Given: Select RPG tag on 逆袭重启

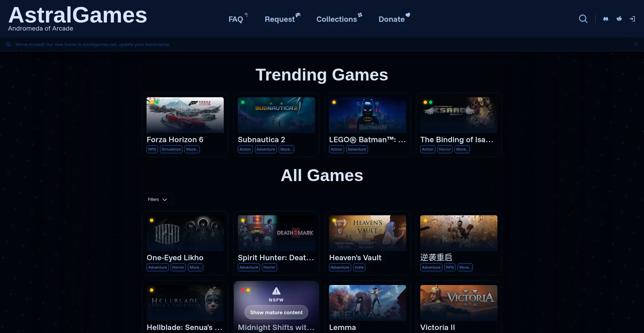Looking at the screenshot, I should 450,267.
